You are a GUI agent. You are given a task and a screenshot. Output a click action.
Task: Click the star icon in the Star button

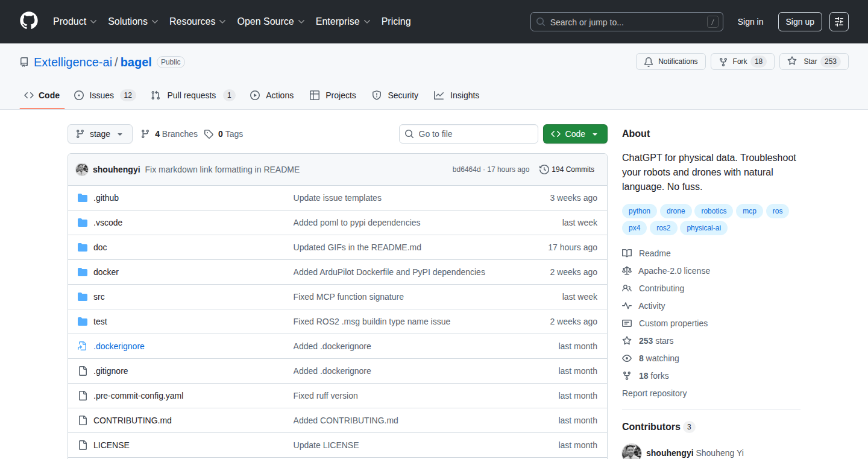pos(792,62)
